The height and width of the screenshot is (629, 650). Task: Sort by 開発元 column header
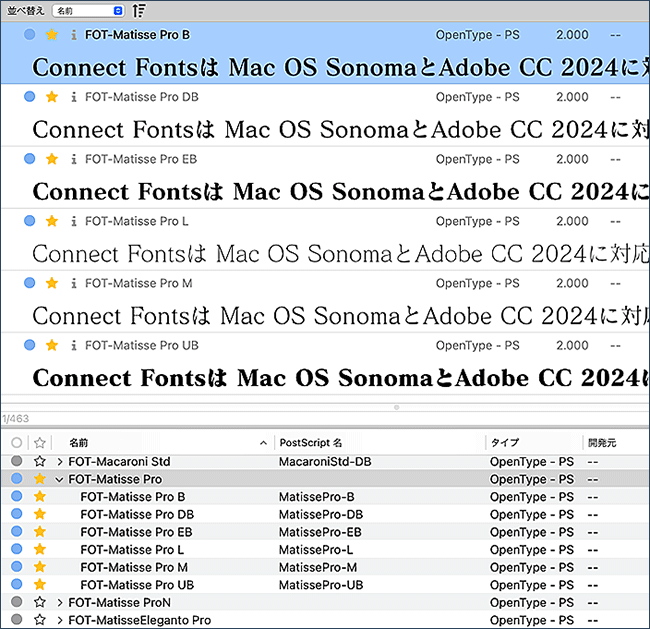[x=602, y=443]
